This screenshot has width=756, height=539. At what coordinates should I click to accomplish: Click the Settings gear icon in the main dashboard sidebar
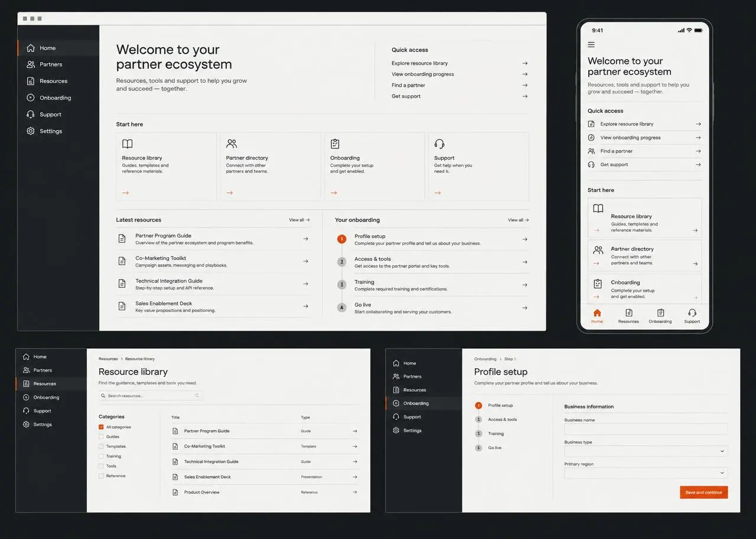tap(31, 131)
